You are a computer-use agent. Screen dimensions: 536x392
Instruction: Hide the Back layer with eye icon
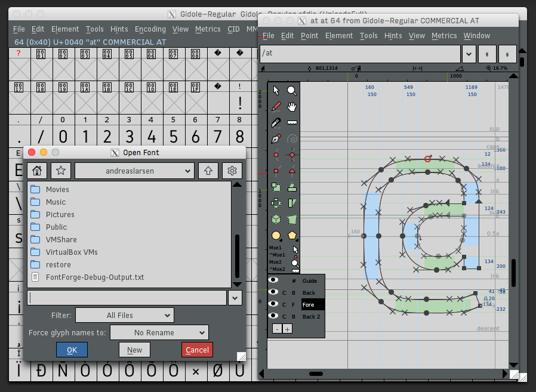[273, 292]
